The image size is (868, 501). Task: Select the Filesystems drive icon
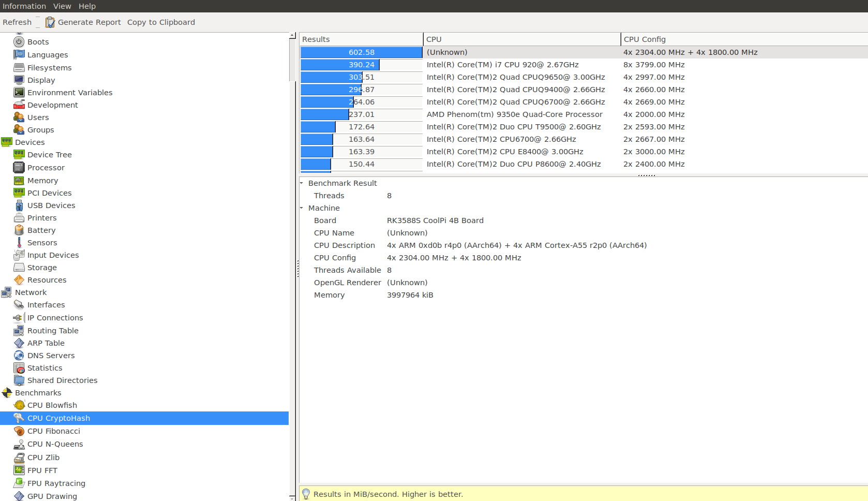click(19, 68)
